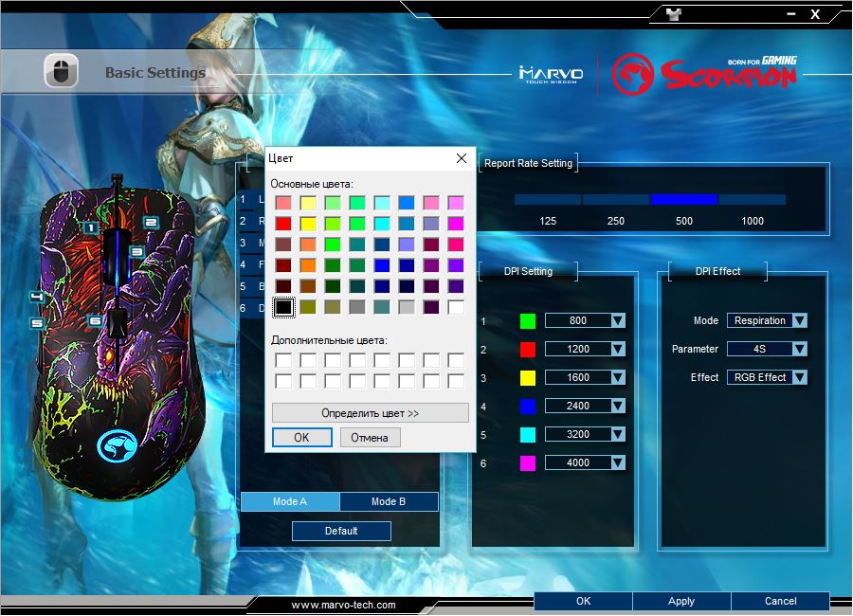The width and height of the screenshot is (853, 616).
Task: Click the red color swatch for DPI 2
Action: [x=528, y=349]
